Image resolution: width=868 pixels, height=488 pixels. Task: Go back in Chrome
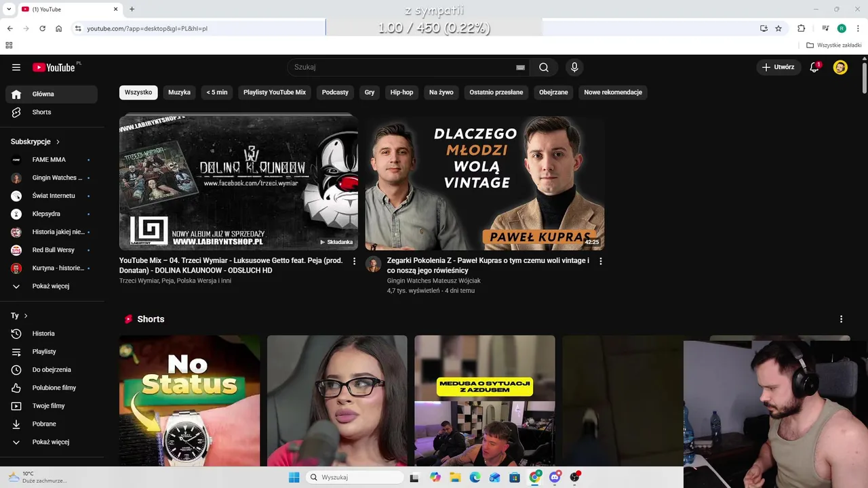point(9,28)
